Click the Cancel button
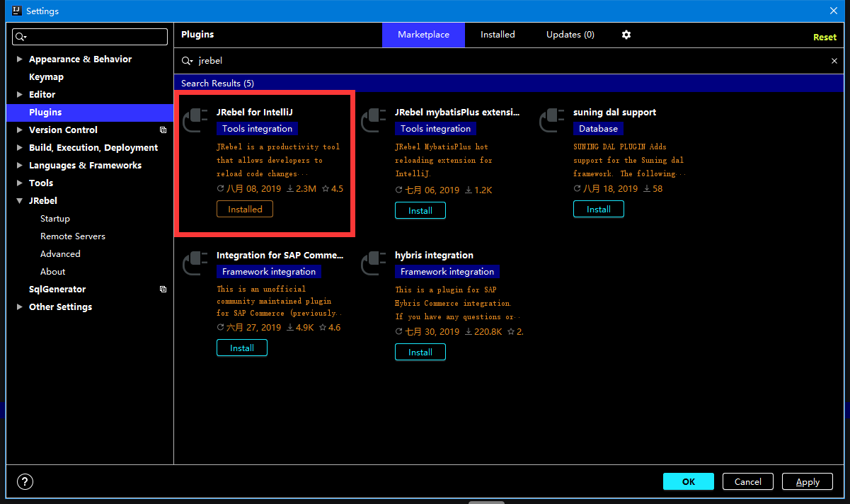Image resolution: width=850 pixels, height=504 pixels. (748, 482)
